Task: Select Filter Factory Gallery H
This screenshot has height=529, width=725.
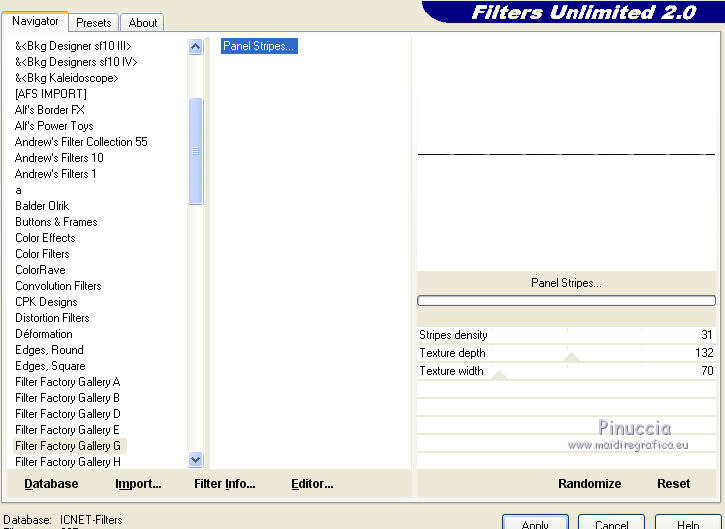Action: click(x=68, y=462)
